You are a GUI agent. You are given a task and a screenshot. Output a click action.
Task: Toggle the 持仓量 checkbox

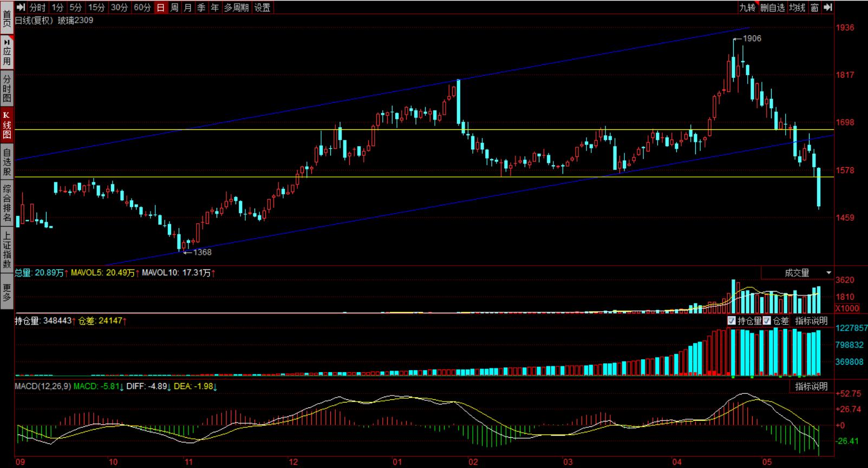(x=732, y=321)
